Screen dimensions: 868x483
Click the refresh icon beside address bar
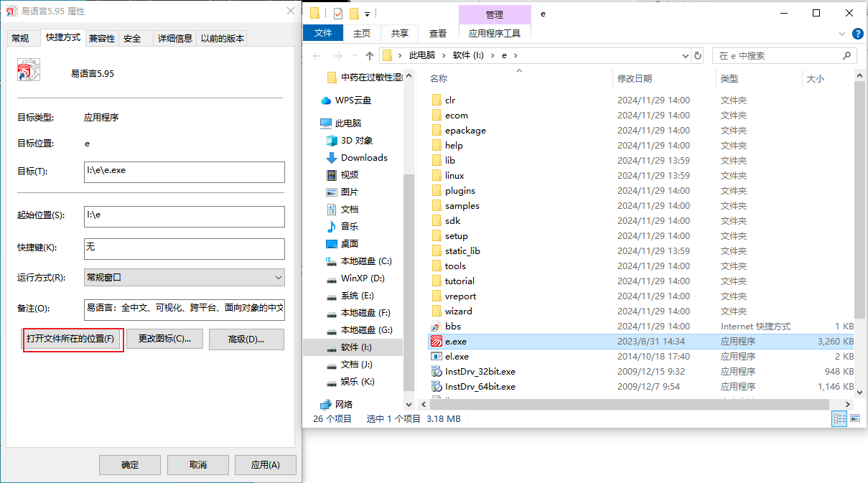click(697, 55)
